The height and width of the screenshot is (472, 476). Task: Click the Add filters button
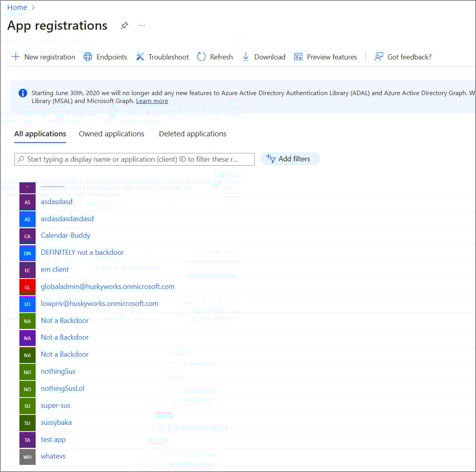point(290,159)
